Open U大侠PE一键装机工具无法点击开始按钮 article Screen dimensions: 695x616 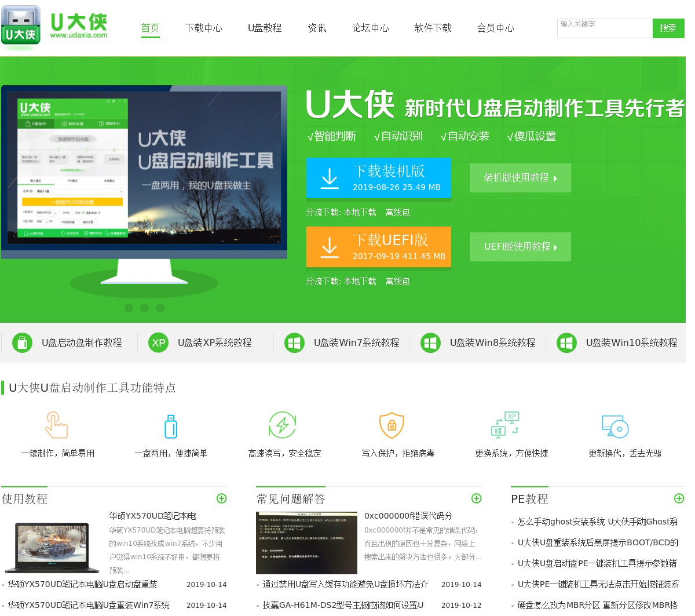point(598,584)
